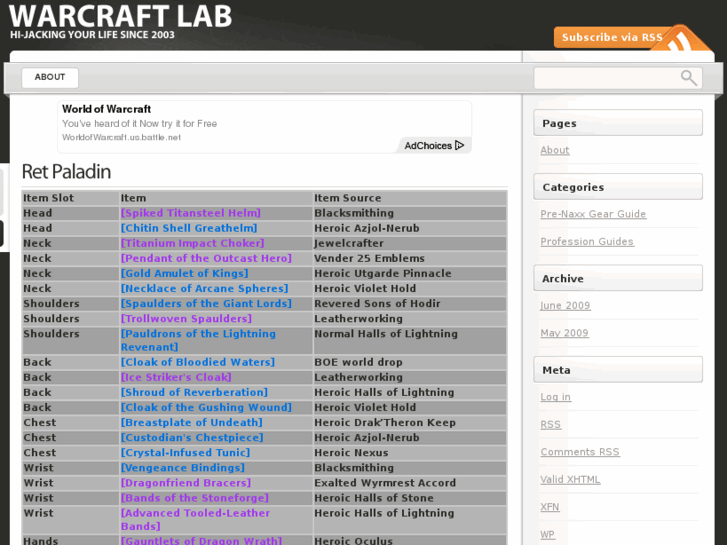Open the XFN link
The image size is (727, 545).
(549, 507)
